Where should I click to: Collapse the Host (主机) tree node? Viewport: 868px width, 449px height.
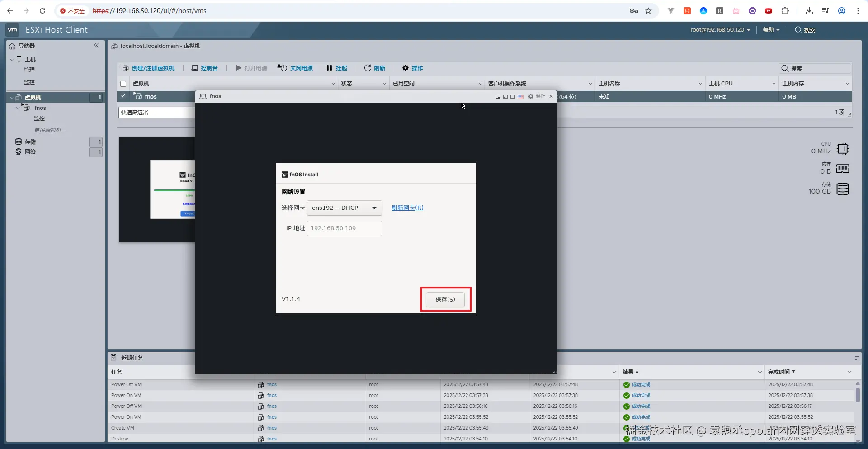coord(12,59)
